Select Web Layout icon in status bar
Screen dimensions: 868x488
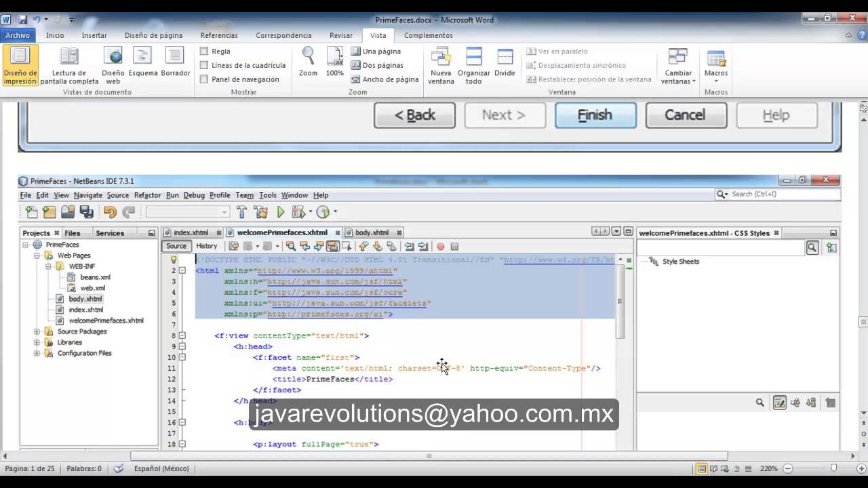(x=726, y=468)
